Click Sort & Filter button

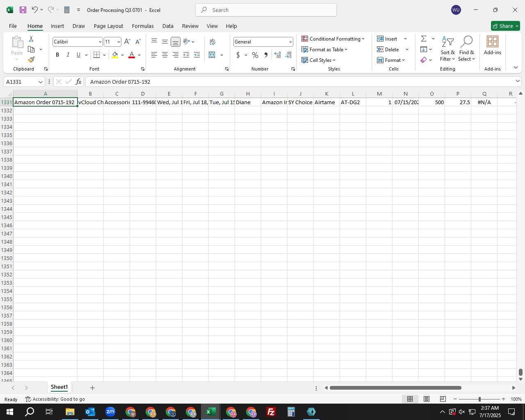pyautogui.click(x=447, y=48)
